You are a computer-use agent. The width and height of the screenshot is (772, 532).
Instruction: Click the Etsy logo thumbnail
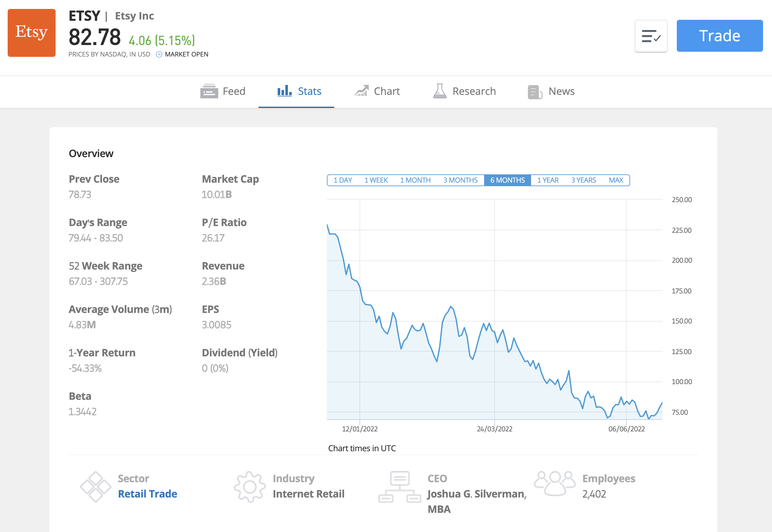[x=32, y=33]
